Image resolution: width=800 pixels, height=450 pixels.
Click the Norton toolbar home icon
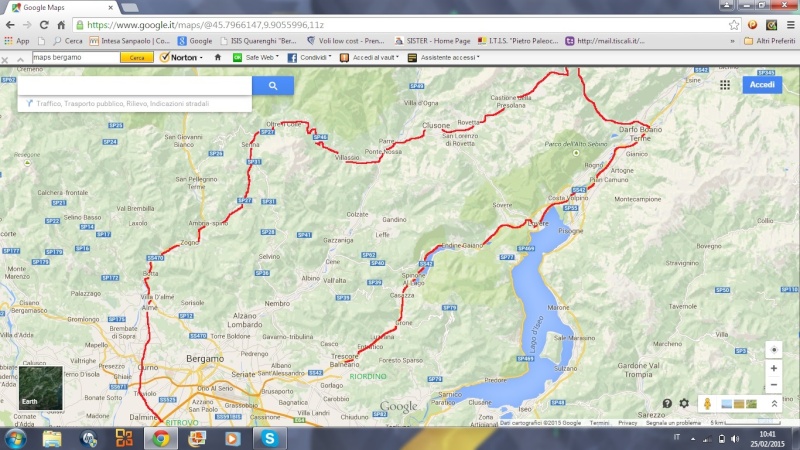pos(218,57)
